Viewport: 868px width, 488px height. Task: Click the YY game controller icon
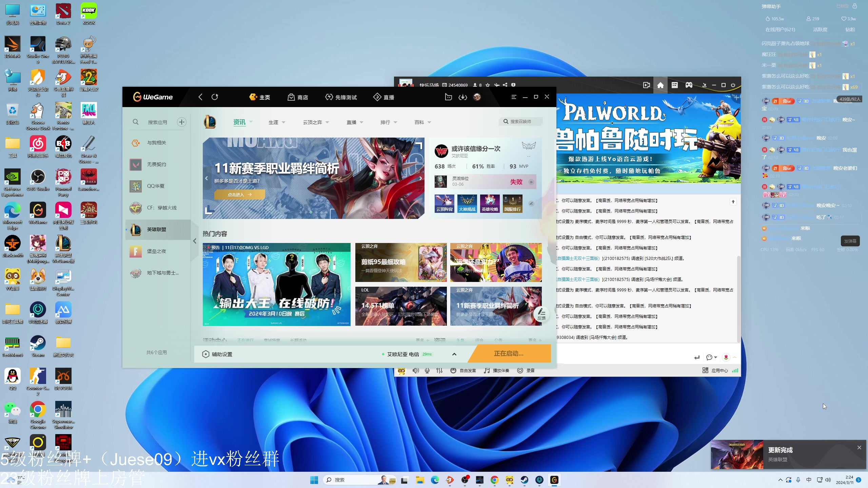[x=689, y=85]
